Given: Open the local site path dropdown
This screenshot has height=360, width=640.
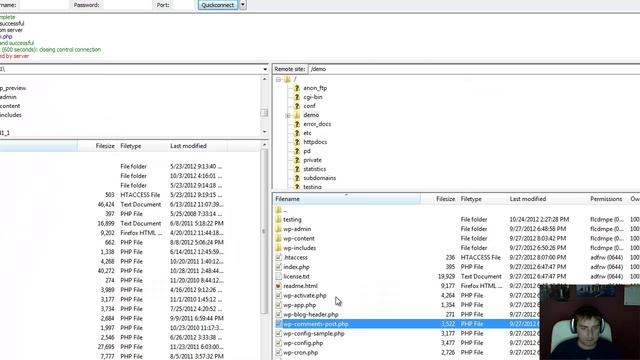Looking at the screenshot, I should [265, 69].
